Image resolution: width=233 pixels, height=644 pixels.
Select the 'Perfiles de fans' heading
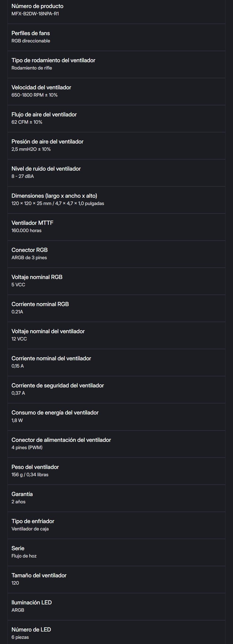30,33
